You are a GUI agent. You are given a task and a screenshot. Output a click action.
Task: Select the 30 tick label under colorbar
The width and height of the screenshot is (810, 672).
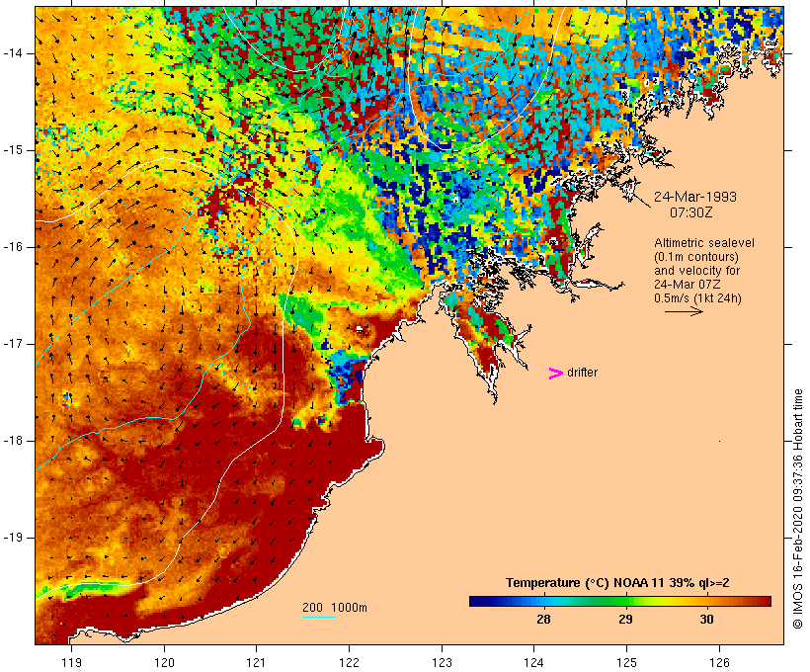707,620
